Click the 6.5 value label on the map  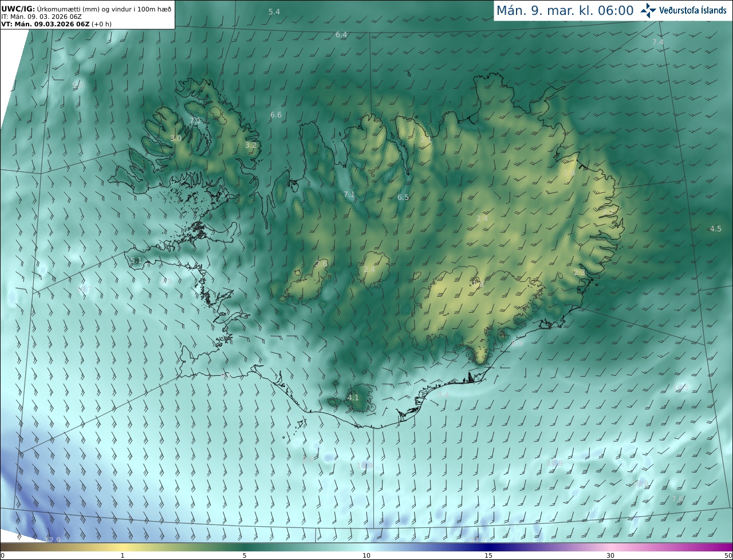click(x=403, y=198)
